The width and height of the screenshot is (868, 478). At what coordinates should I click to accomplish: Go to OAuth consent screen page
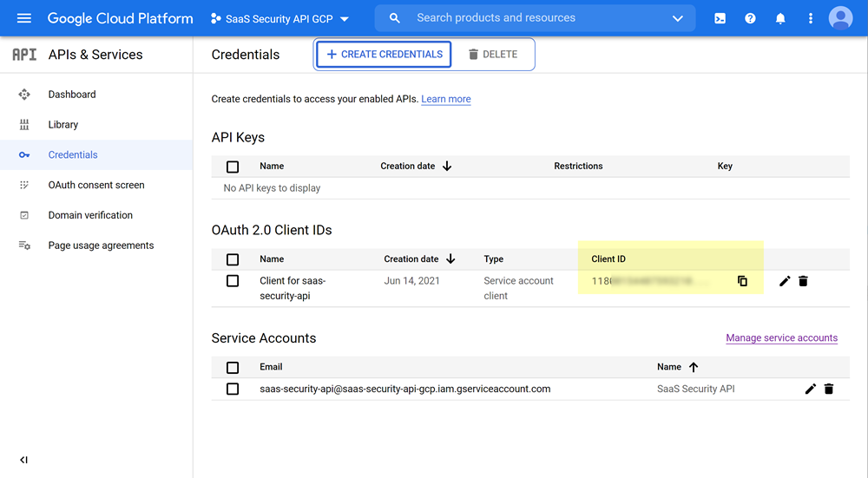pyautogui.click(x=95, y=185)
